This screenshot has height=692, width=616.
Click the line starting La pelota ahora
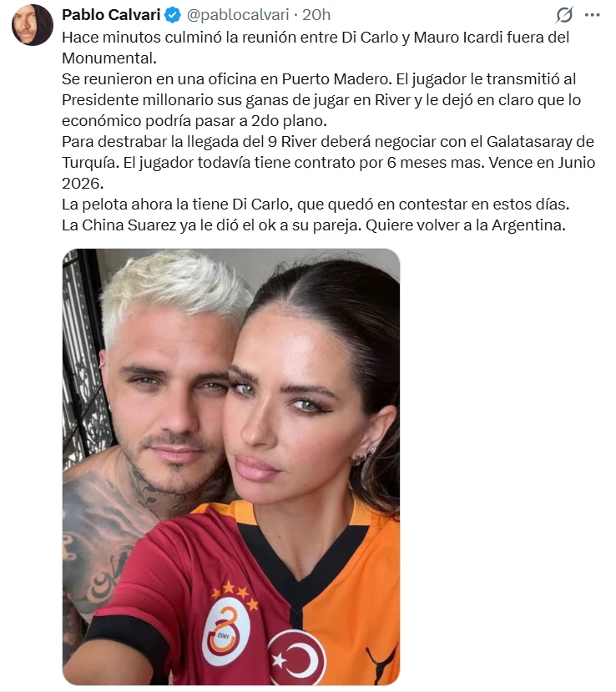tap(316, 205)
